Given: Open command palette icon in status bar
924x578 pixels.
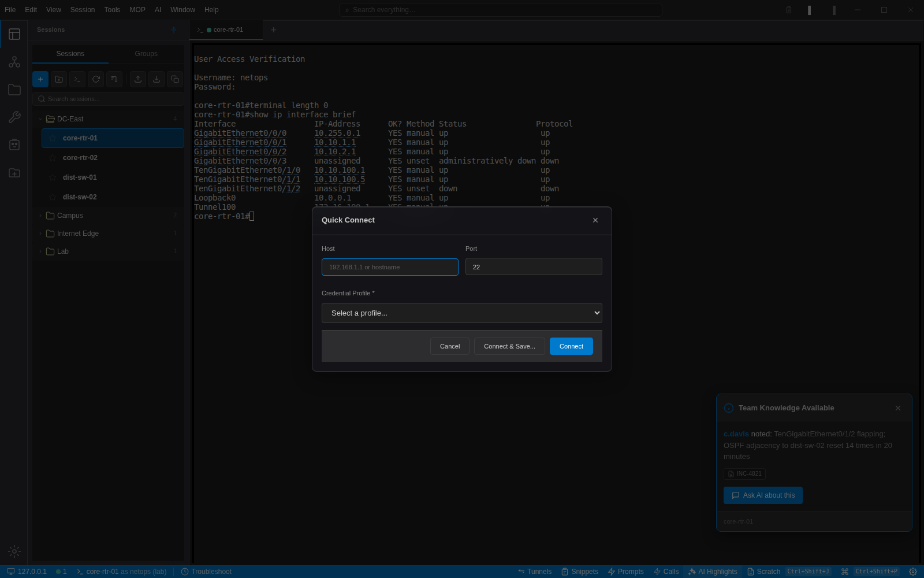Looking at the screenshot, I should tap(845, 572).
